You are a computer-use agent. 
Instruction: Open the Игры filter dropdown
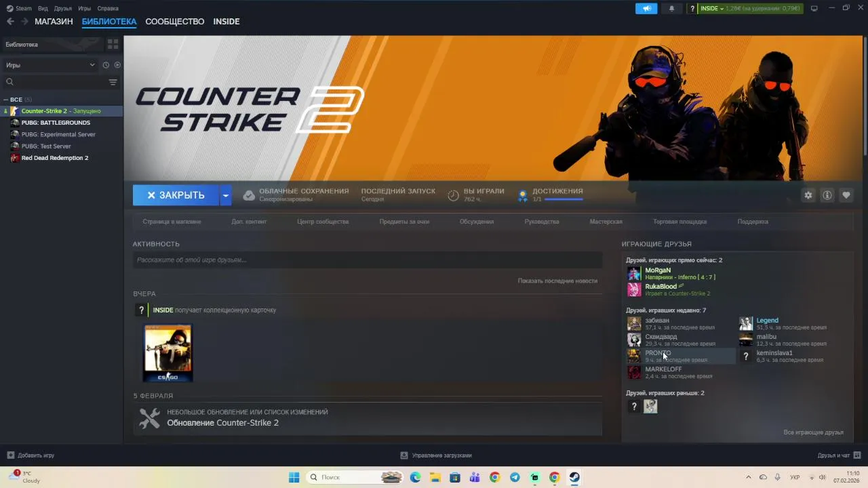tap(50, 65)
